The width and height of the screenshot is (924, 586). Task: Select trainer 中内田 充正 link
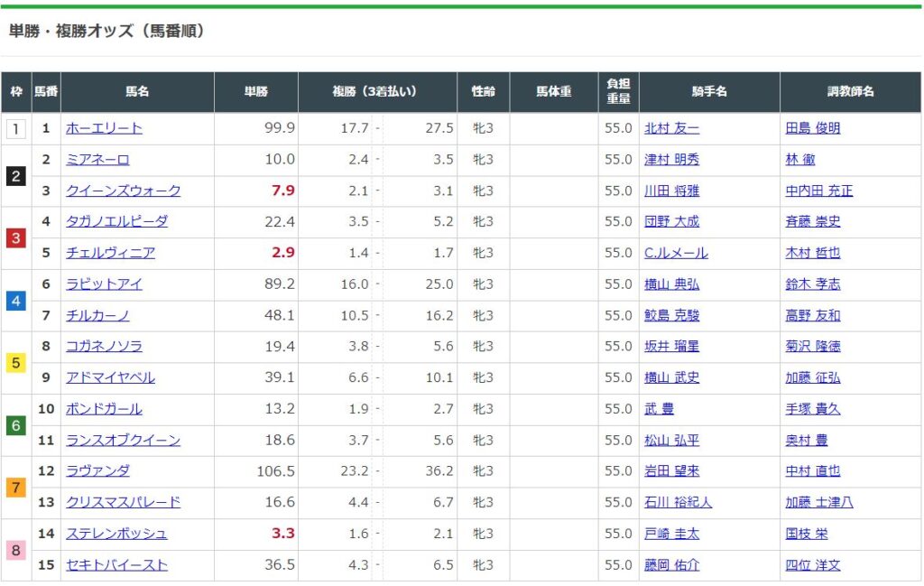pyautogui.click(x=818, y=191)
